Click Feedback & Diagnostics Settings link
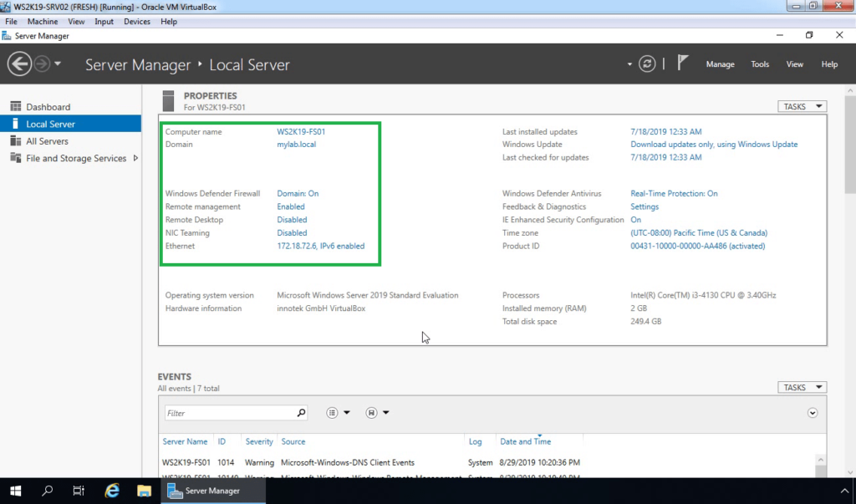This screenshot has height=504, width=856. click(645, 206)
